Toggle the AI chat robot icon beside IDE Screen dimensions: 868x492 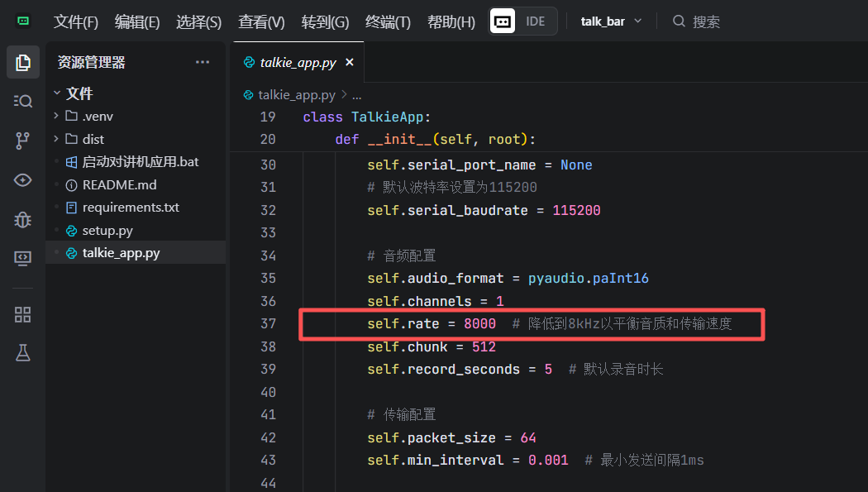coord(503,21)
